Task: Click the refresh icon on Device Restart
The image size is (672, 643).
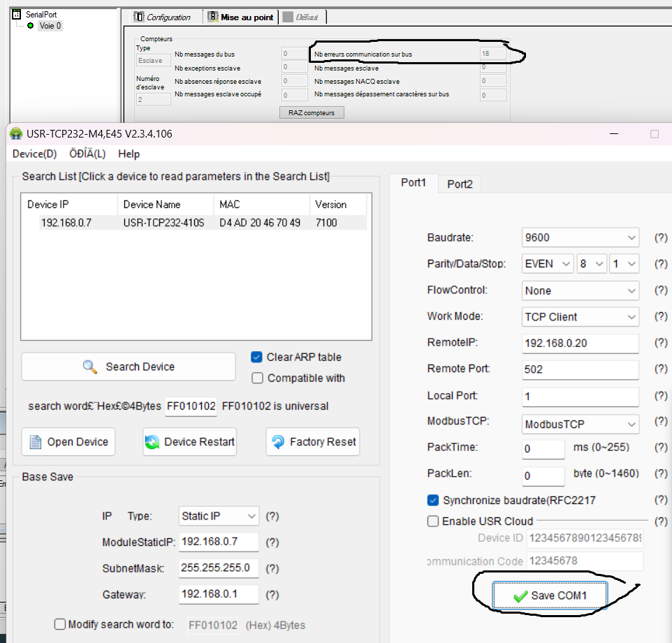Action: pos(152,442)
